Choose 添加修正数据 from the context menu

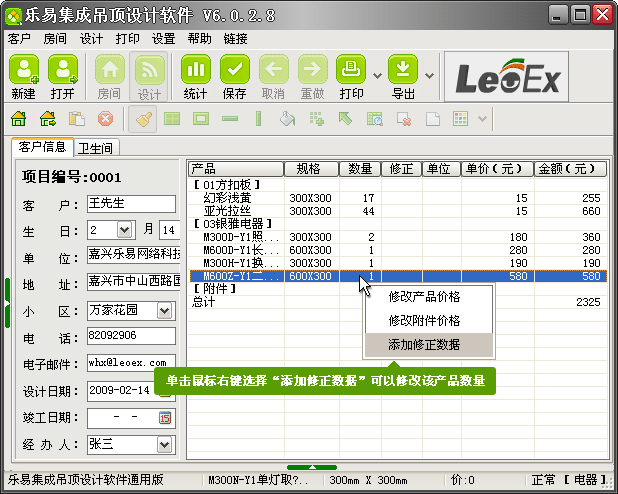tap(424, 344)
